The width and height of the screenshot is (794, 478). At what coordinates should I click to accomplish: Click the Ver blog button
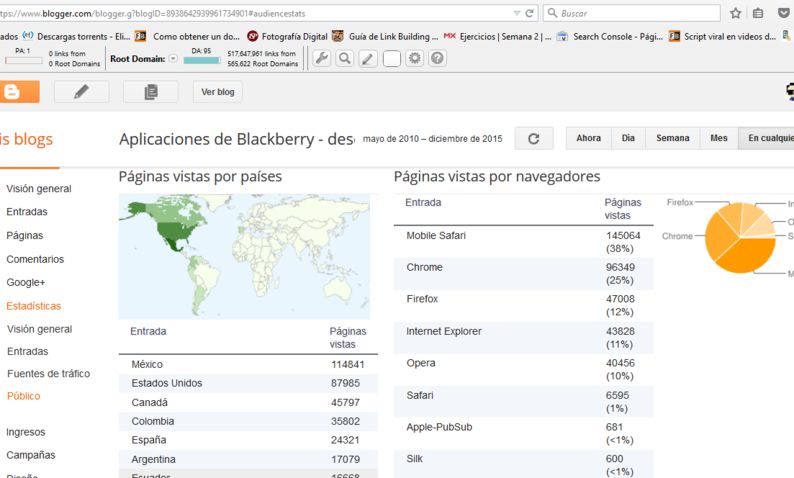pyautogui.click(x=218, y=92)
